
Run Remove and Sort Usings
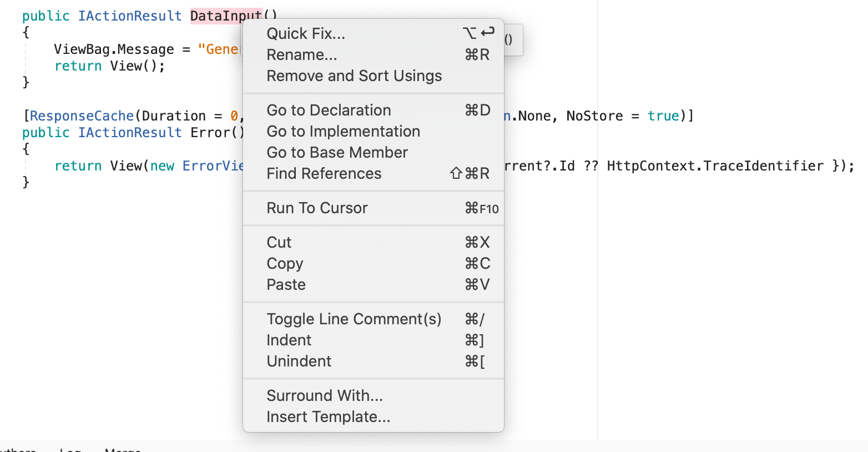[x=354, y=76]
